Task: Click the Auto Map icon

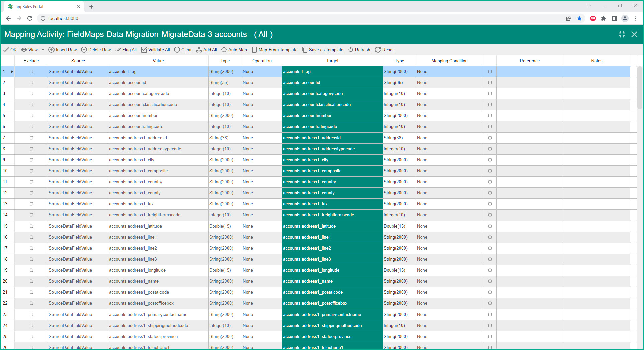Action: pos(224,50)
